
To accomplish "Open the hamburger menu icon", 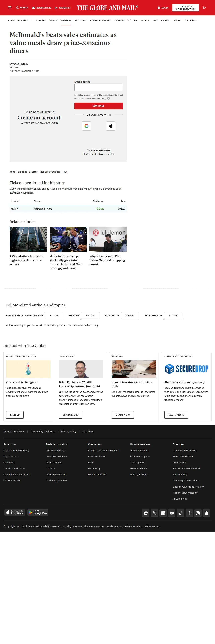I will pyautogui.click(x=10, y=8).
